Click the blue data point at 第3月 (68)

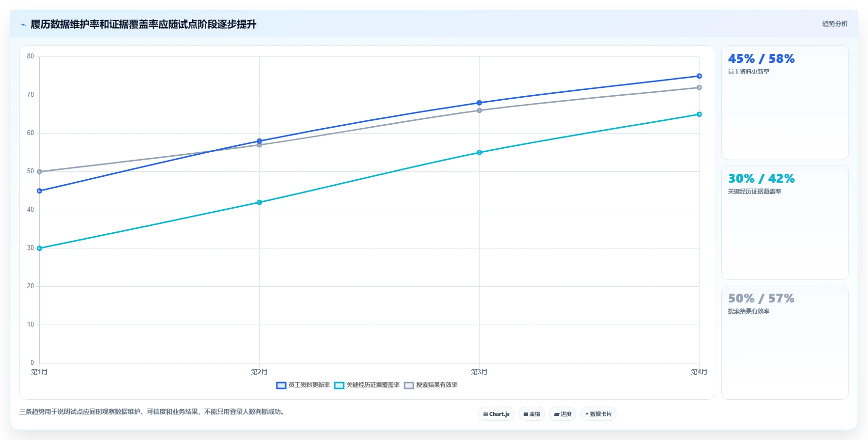click(479, 103)
